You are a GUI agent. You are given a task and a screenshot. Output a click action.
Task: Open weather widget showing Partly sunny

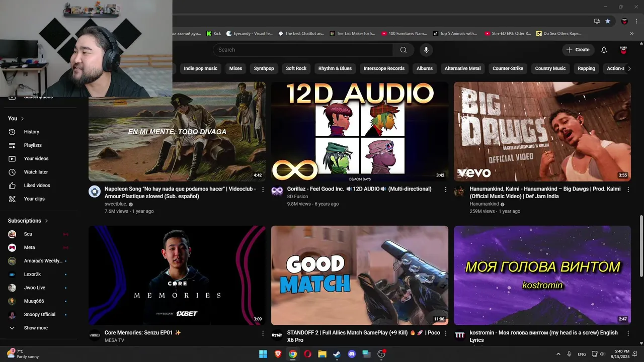pos(24,354)
